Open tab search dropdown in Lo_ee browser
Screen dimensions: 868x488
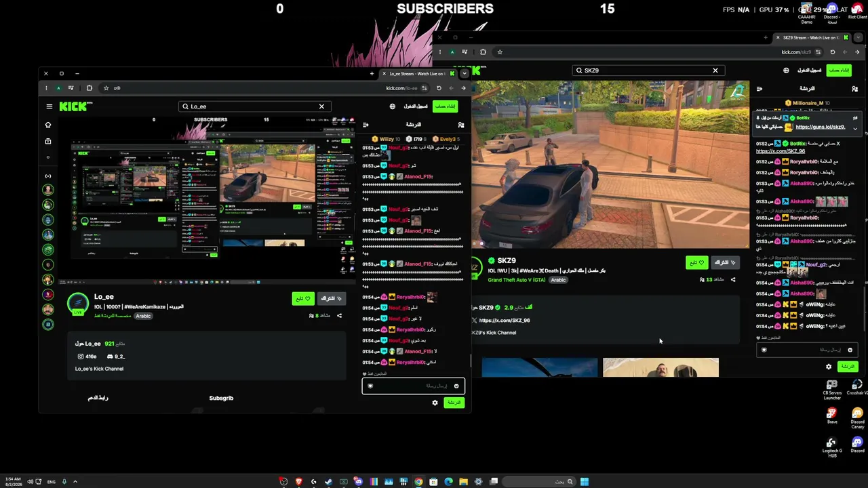coord(465,73)
